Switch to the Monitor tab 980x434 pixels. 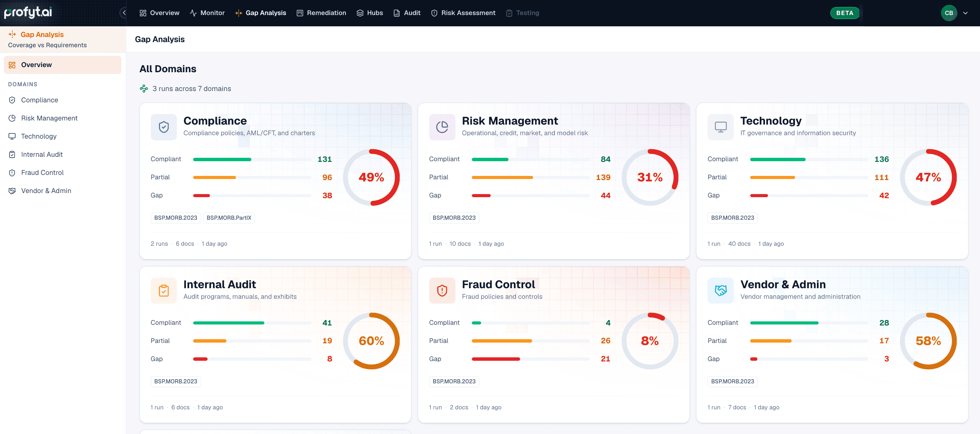pyautogui.click(x=207, y=13)
